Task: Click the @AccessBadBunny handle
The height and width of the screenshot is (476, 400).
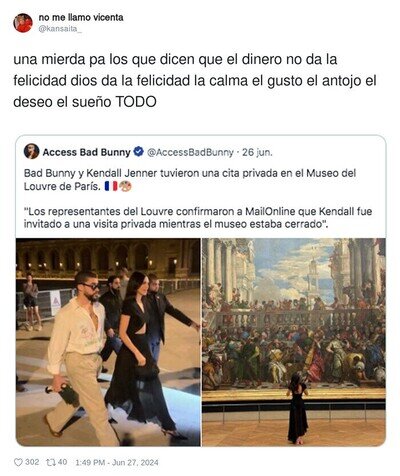Action: [x=190, y=152]
